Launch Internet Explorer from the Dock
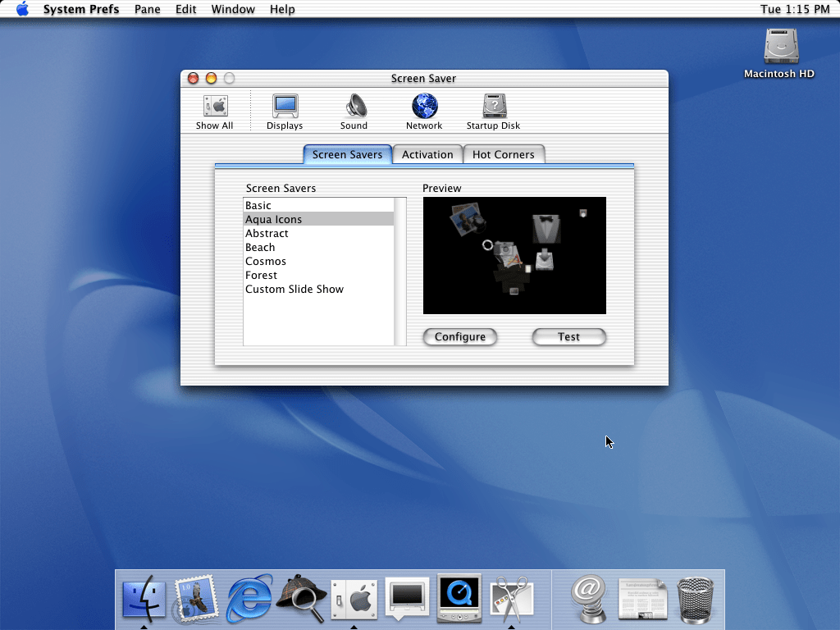The image size is (840, 630). point(249,599)
